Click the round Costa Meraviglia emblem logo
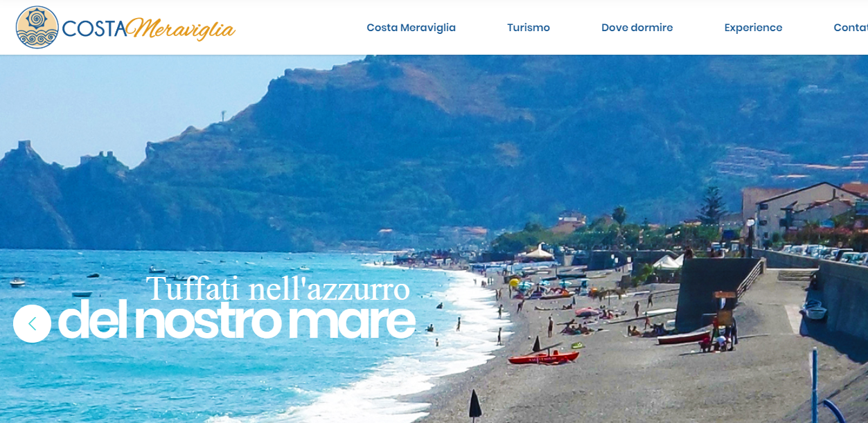The width and height of the screenshot is (868, 423). pyautogui.click(x=37, y=28)
